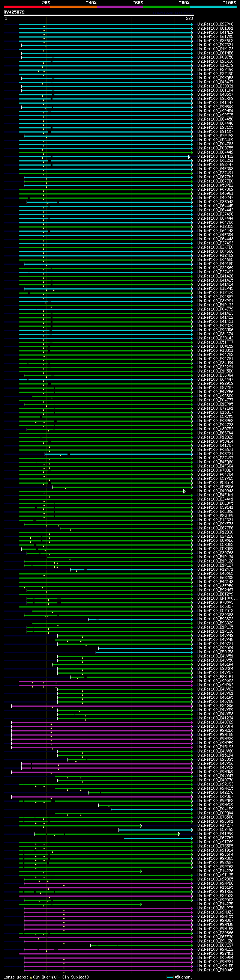The image size is (240, 980).
Task: Select the UniRef100_Q9XQB3 label
Action: (215, 78)
